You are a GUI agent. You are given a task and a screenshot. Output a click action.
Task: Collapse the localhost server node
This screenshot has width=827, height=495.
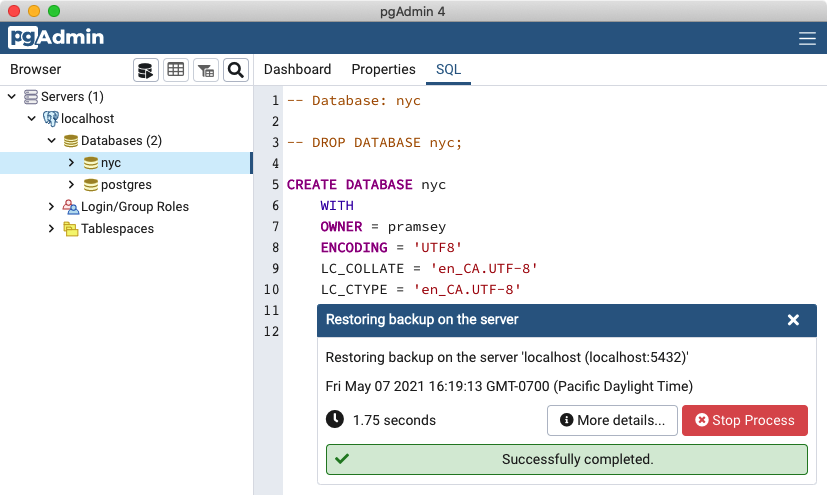click(x=31, y=119)
